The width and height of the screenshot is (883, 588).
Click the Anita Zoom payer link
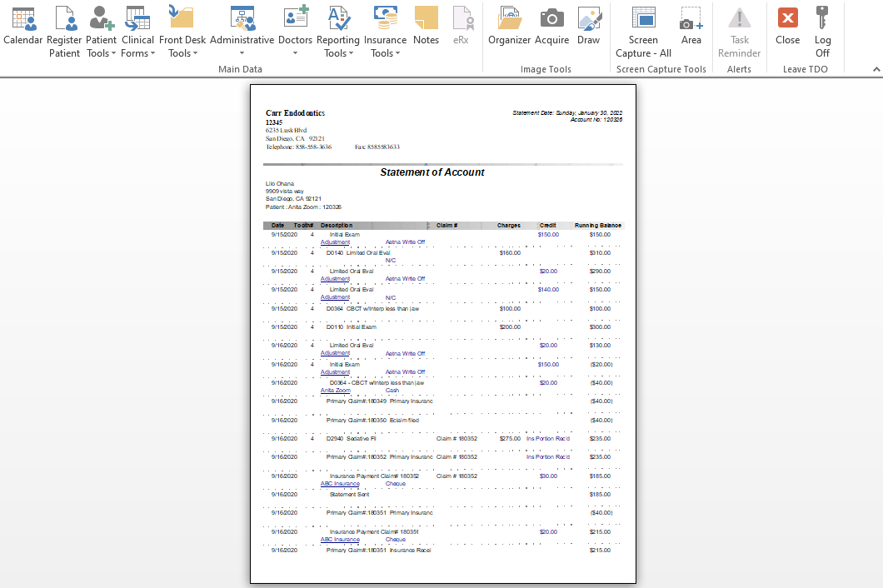click(335, 391)
